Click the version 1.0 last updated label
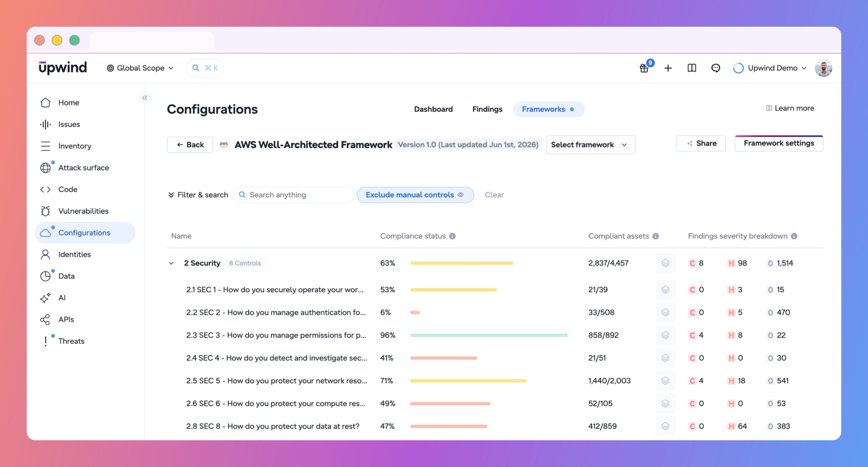Viewport: 868px width, 467px height. point(468,145)
